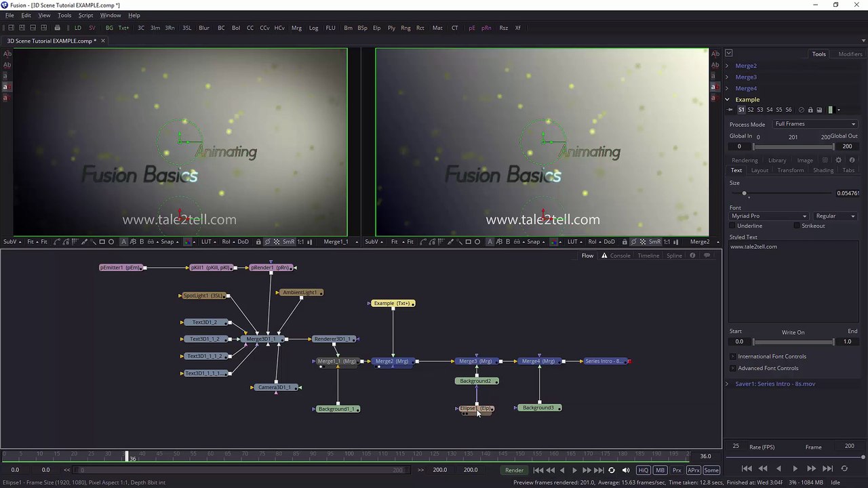Open the File menu
Viewport: 868px width, 488px height.
coord(9,15)
